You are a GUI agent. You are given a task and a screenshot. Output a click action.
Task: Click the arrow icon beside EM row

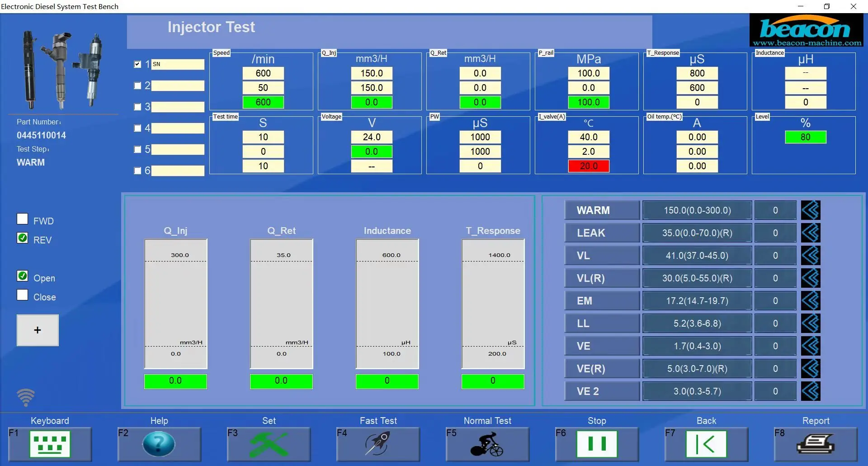tap(811, 301)
